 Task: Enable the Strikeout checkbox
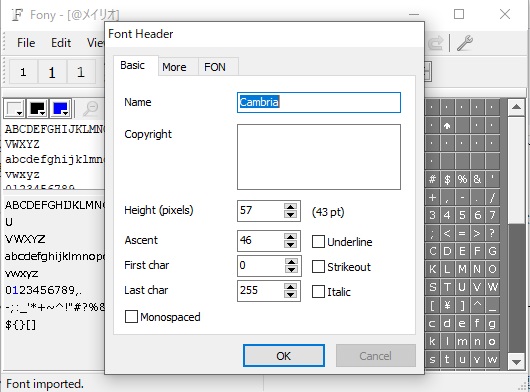pos(318,267)
